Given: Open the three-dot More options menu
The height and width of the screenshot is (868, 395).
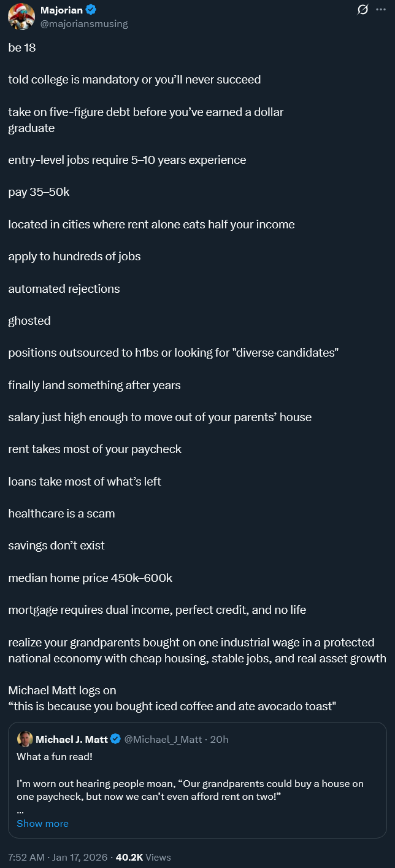Looking at the screenshot, I should pos(380,10).
